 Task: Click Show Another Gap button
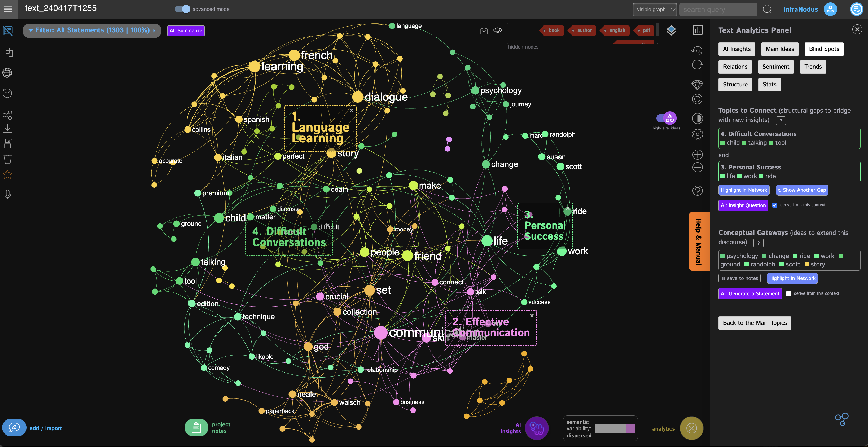[x=802, y=190]
